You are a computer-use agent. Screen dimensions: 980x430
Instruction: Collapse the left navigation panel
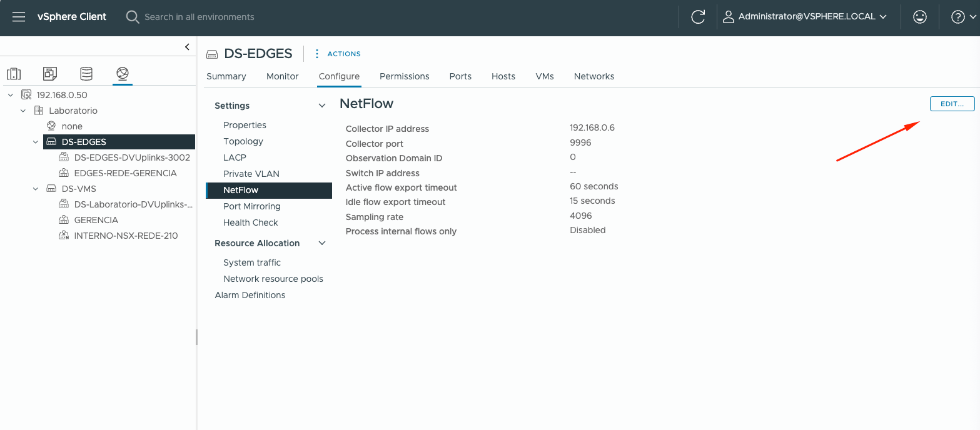(187, 47)
